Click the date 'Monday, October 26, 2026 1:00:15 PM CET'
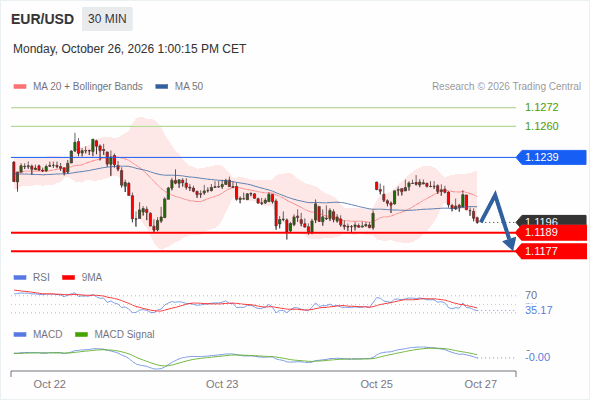The image size is (590, 400). [x=129, y=49]
